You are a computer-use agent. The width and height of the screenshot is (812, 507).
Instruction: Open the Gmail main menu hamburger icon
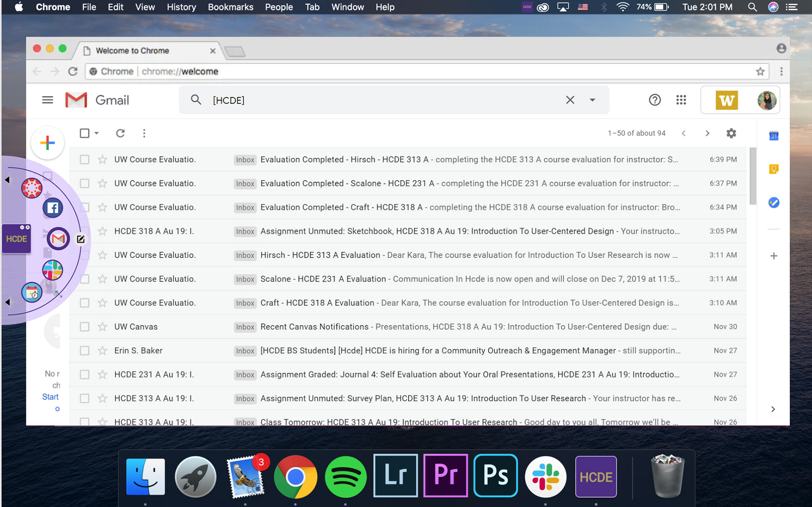pos(47,100)
